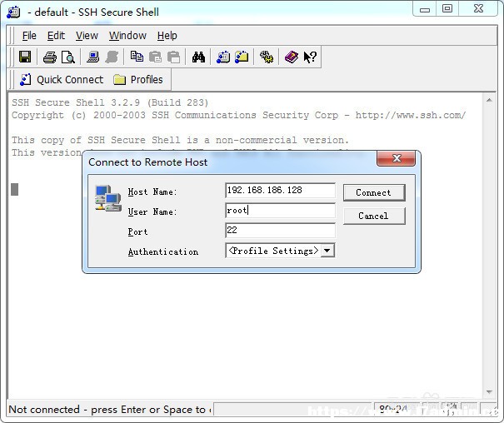Screen dimensions: 504x423
Task: Open Print Preview from the toolbar
Action: 68,57
